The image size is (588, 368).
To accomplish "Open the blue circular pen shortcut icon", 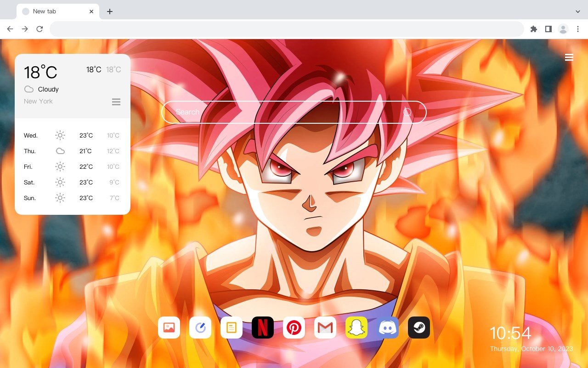I will click(200, 328).
